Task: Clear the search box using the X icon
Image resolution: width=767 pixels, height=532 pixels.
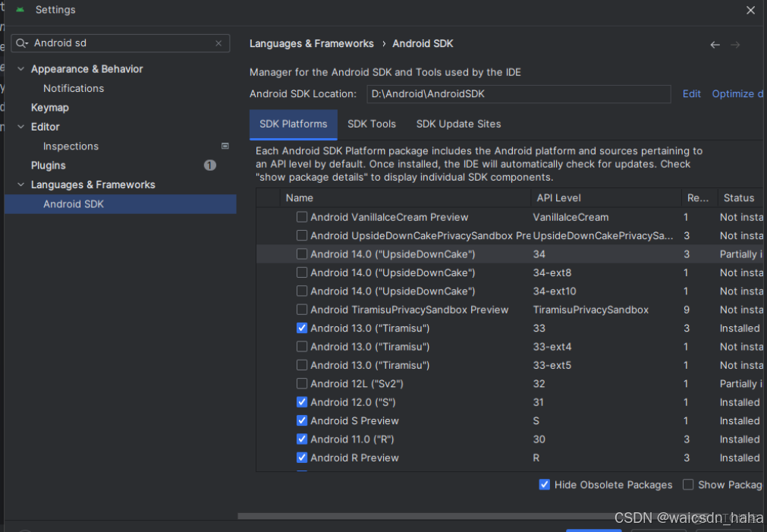Action: point(218,43)
